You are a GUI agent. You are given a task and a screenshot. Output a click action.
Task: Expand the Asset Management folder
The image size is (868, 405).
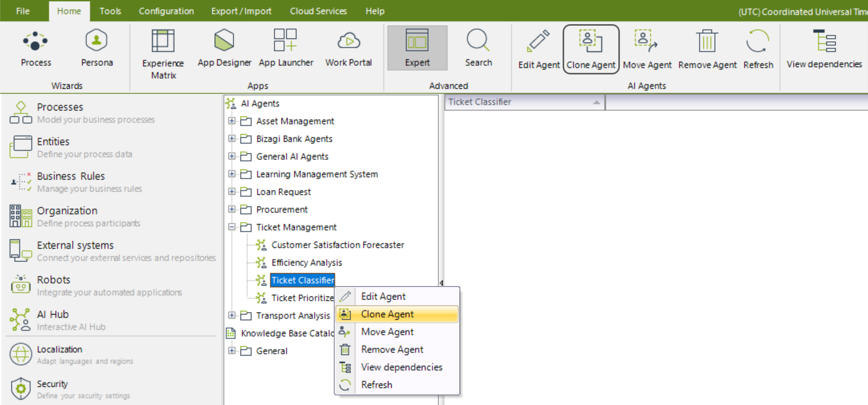click(x=232, y=121)
